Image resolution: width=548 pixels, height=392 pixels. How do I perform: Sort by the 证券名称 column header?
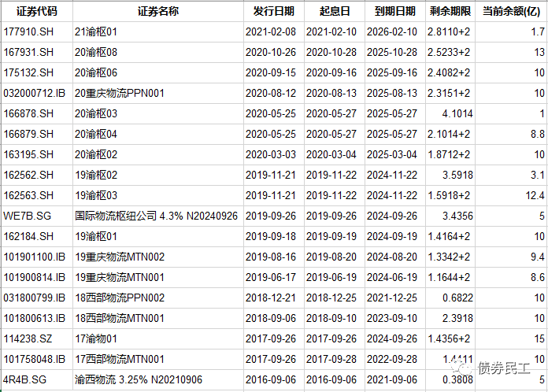(x=157, y=12)
